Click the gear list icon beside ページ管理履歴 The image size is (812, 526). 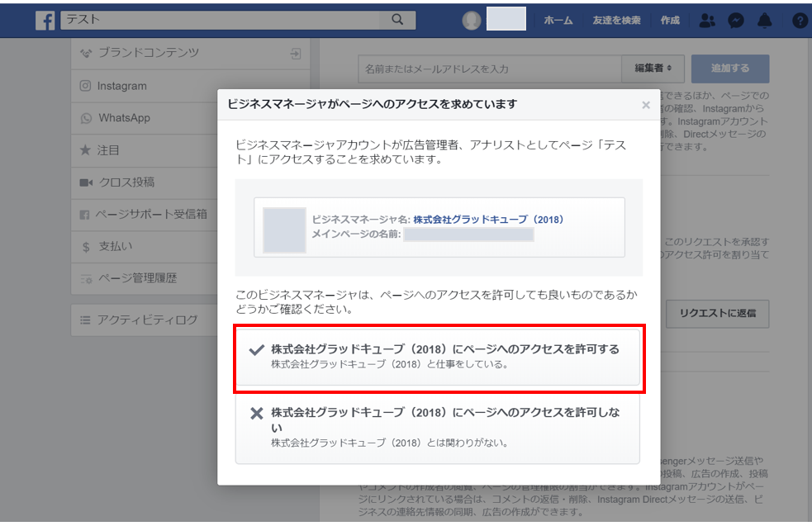(86, 279)
